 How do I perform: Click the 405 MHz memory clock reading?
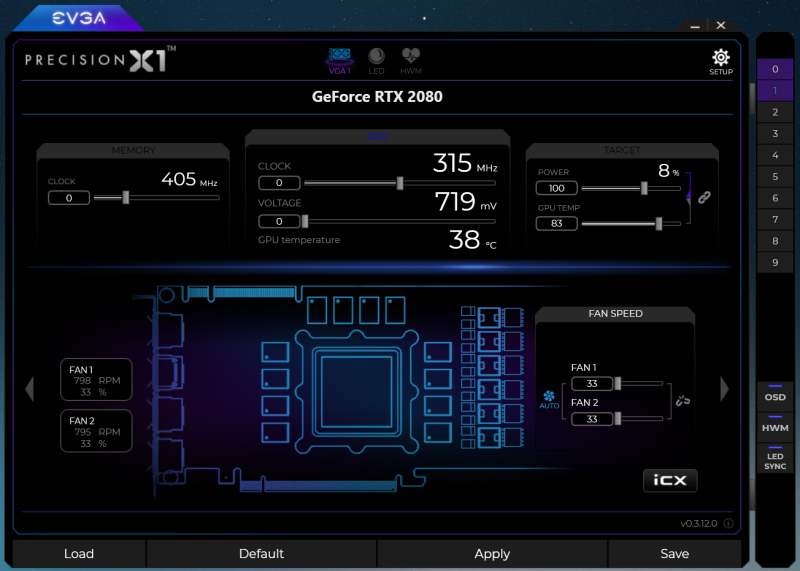(x=189, y=179)
